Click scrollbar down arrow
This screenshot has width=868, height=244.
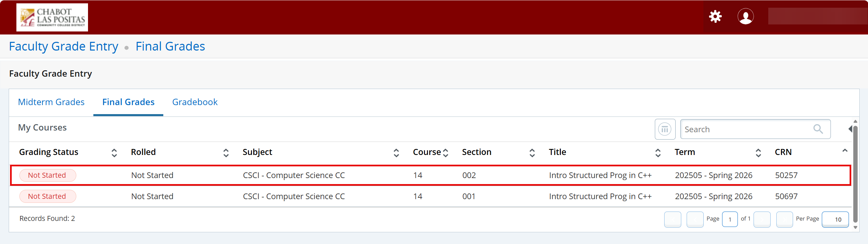[855, 228]
